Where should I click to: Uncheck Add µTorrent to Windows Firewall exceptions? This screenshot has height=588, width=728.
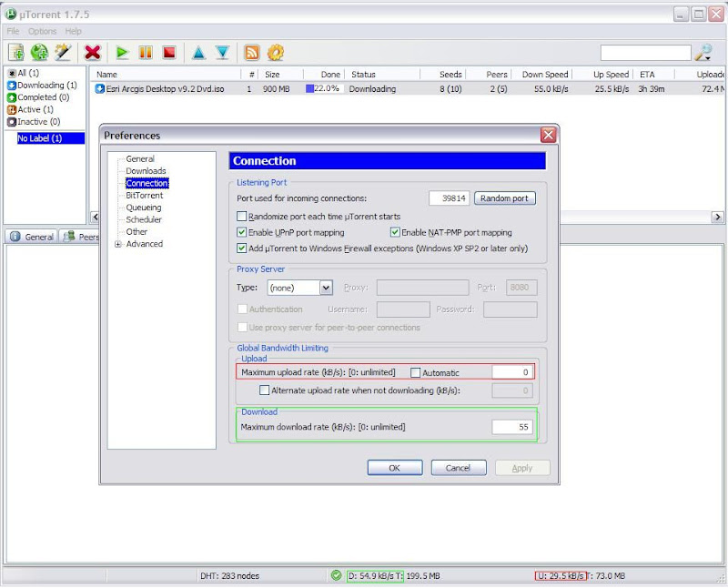[x=241, y=248]
